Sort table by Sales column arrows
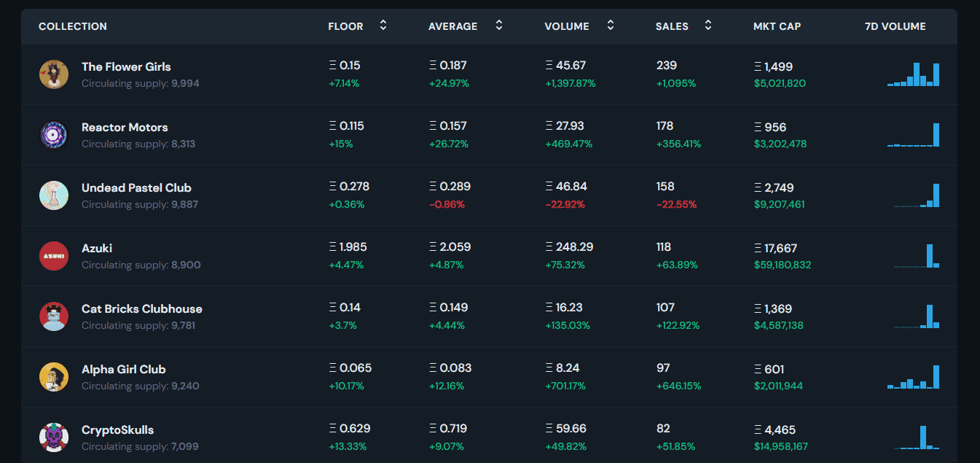 click(708, 26)
